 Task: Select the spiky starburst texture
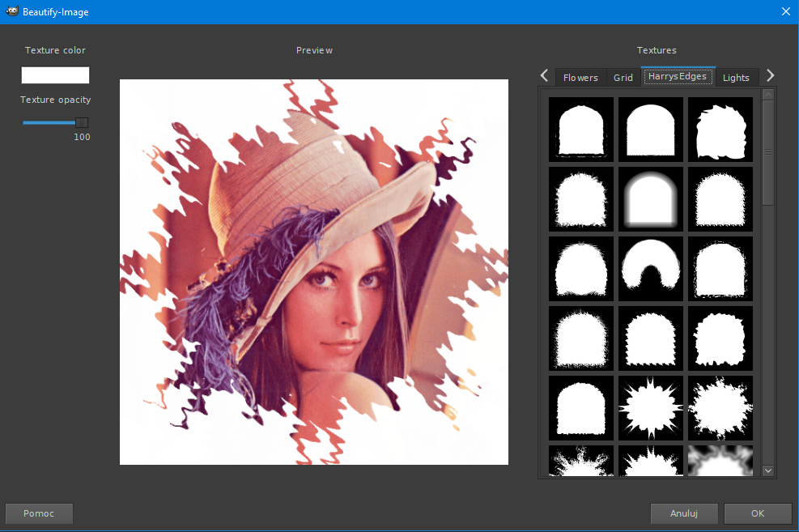(651, 408)
